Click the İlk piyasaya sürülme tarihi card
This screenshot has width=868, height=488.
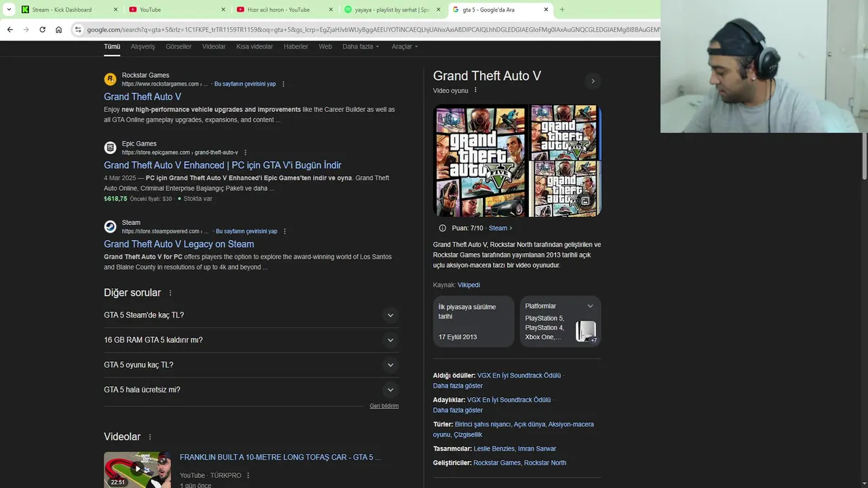tap(473, 321)
